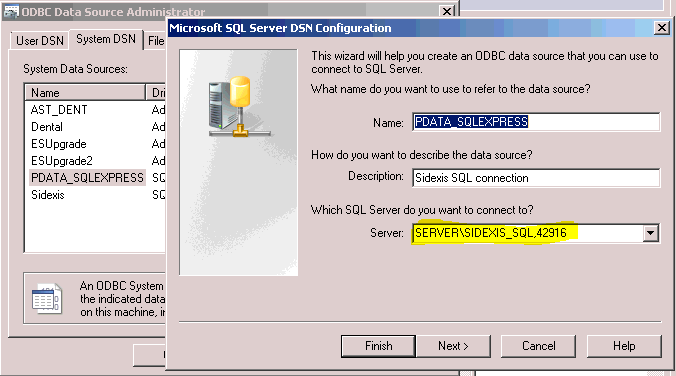Open the File DSN tab
This screenshot has height=376, width=676.
tap(156, 41)
